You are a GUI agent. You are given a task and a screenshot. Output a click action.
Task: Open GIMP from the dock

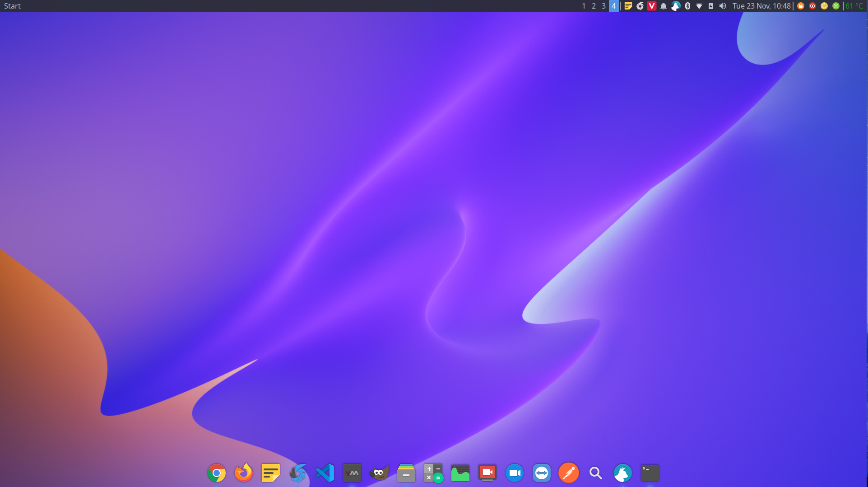tap(379, 473)
